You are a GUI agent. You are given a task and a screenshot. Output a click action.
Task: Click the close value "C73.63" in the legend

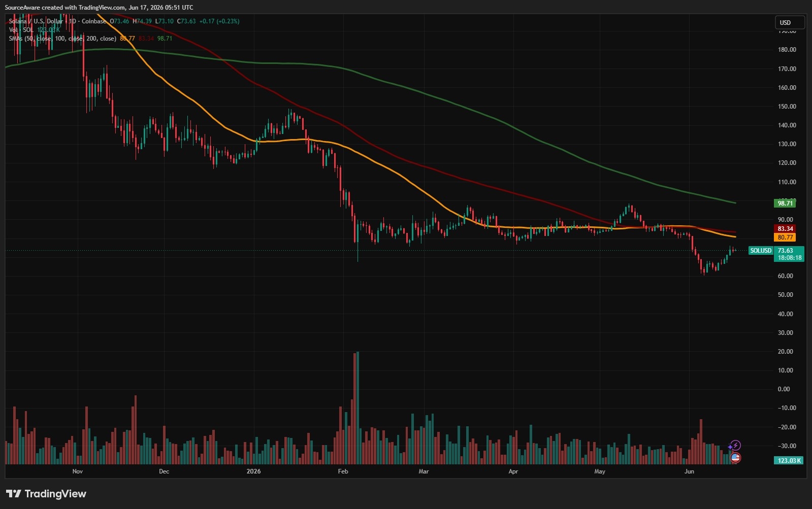(x=186, y=21)
